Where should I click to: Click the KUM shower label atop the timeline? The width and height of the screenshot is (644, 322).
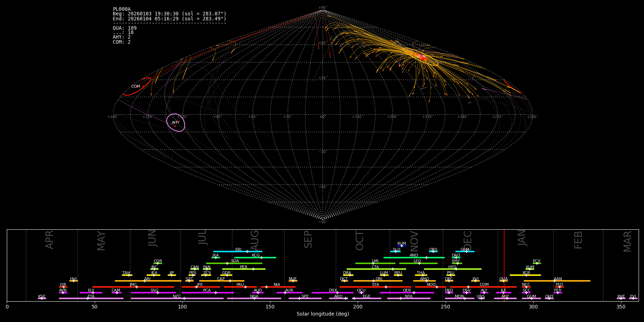[401, 244]
